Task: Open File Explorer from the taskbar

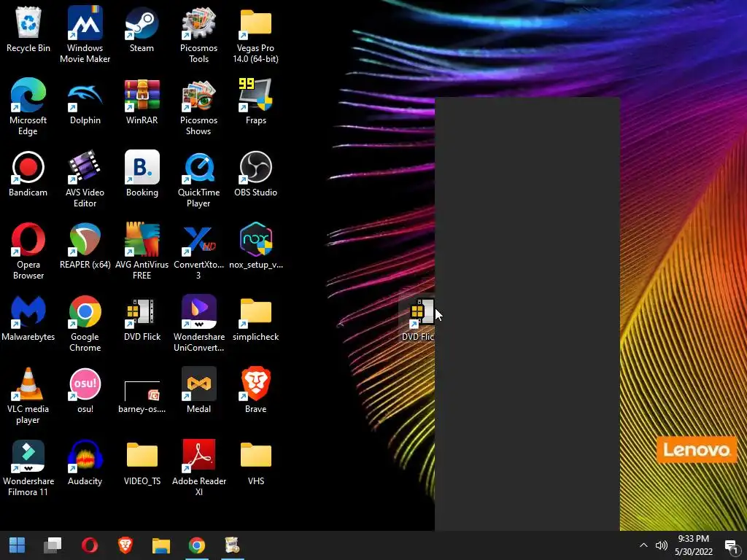Action: click(x=161, y=545)
